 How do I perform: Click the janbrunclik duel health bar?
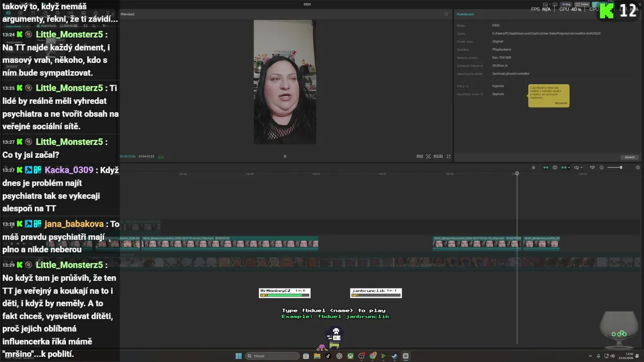click(x=376, y=293)
